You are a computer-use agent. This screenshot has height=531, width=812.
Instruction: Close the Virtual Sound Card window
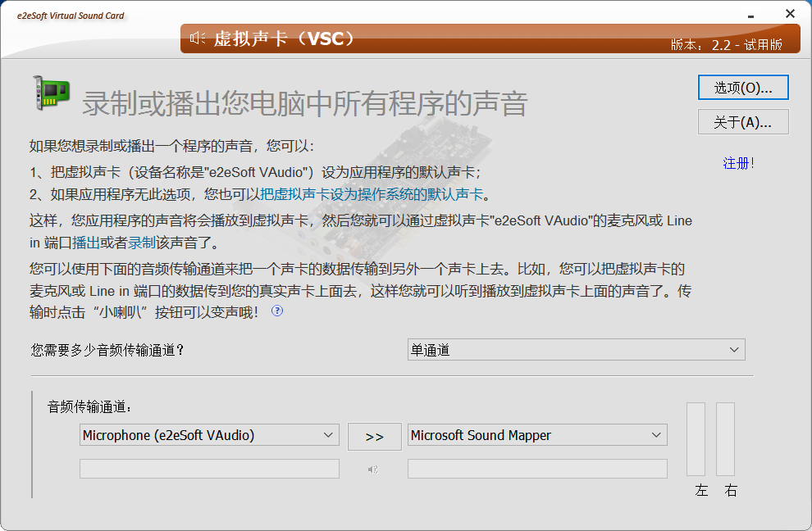coord(790,13)
